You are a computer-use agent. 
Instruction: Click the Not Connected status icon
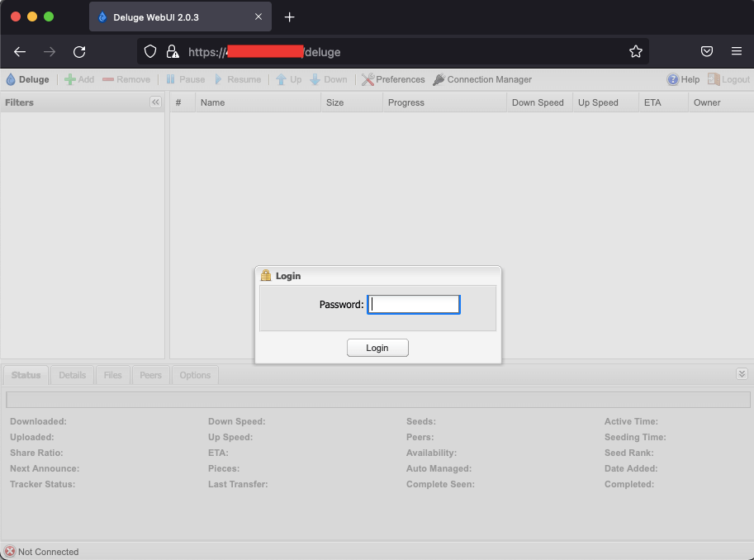tap(10, 552)
